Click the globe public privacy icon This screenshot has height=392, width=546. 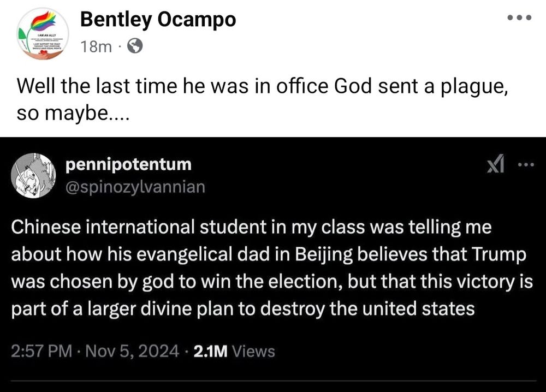135,47
